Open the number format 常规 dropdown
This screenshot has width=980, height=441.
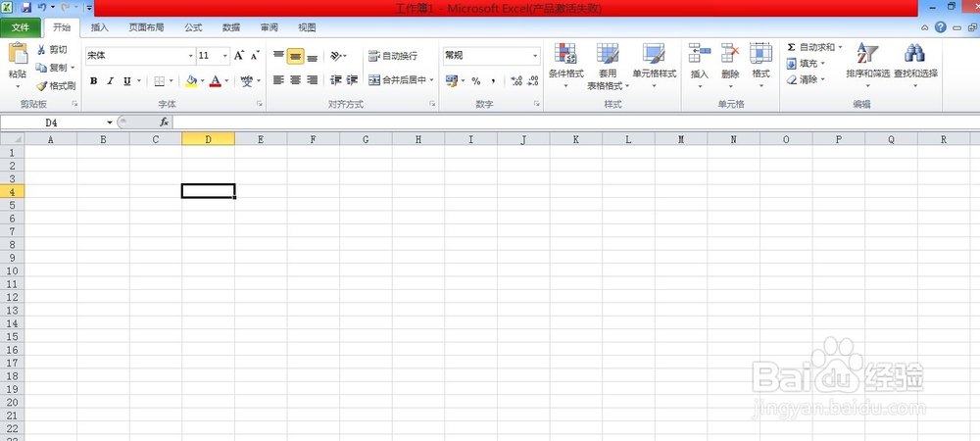tap(535, 56)
